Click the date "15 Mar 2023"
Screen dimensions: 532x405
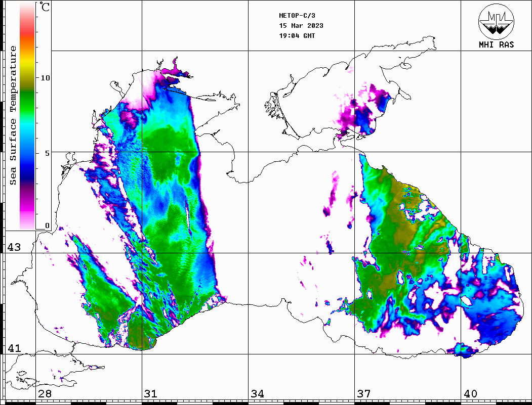click(301, 26)
